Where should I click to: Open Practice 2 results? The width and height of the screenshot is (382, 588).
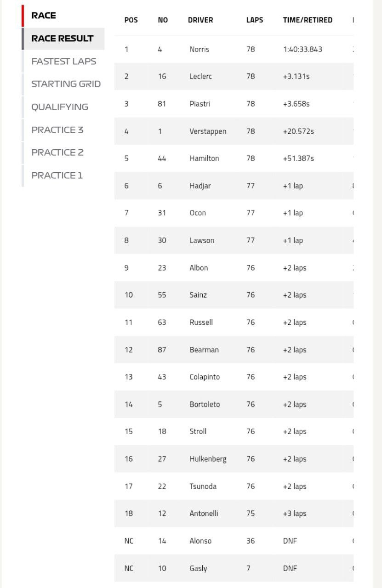pos(57,153)
